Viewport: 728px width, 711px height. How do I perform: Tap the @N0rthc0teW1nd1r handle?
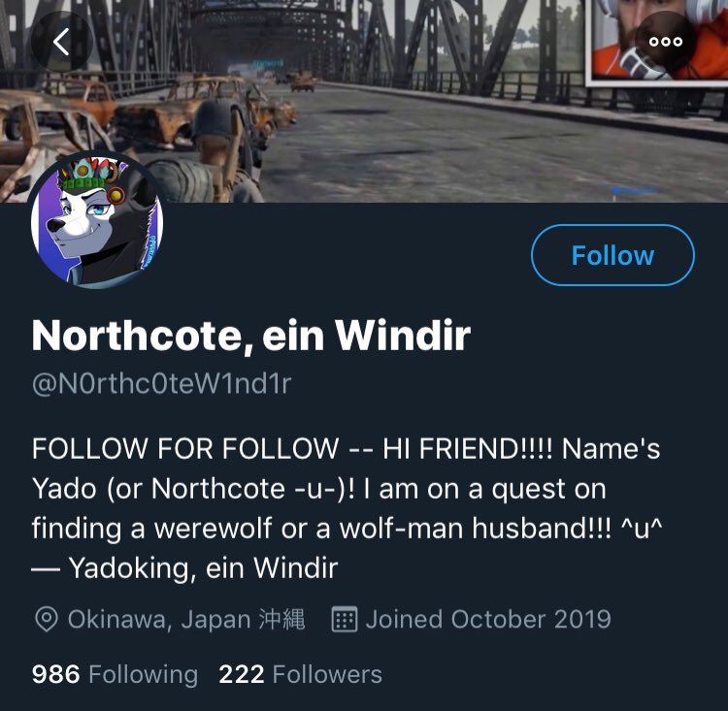161,384
